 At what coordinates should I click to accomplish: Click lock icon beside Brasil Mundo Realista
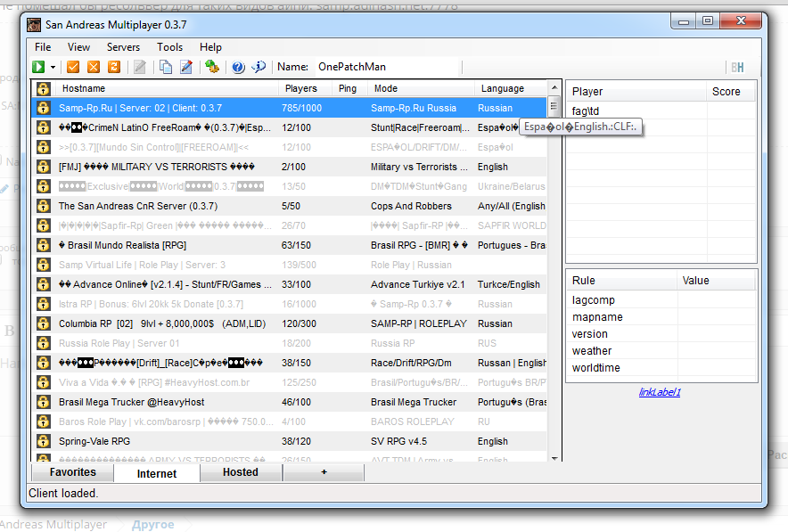[43, 245]
